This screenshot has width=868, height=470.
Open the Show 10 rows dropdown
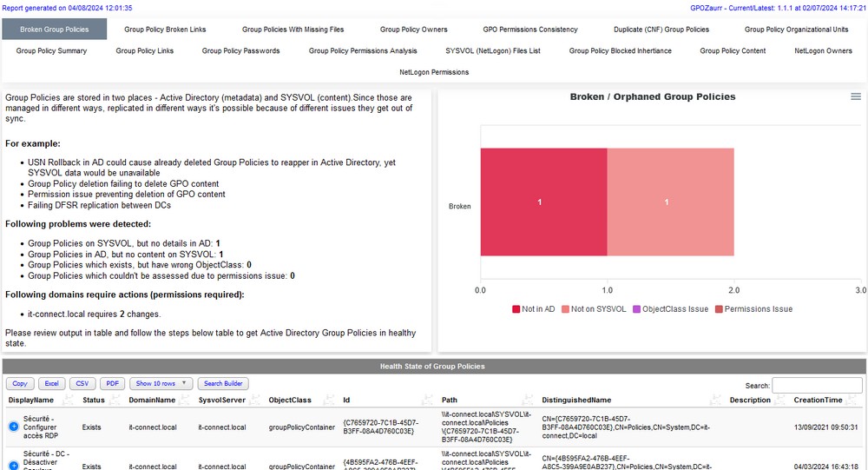pyautogui.click(x=161, y=383)
